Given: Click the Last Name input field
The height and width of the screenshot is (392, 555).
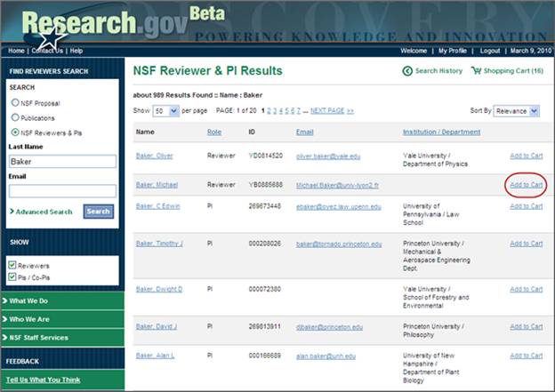Looking at the screenshot, I should coord(62,162).
